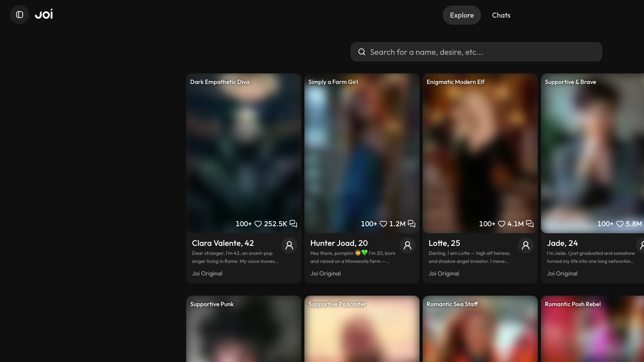Screen dimensions: 644x362
Task: Click the chat bubbles icon on Hunter Joad's card
Action: click(412, 224)
